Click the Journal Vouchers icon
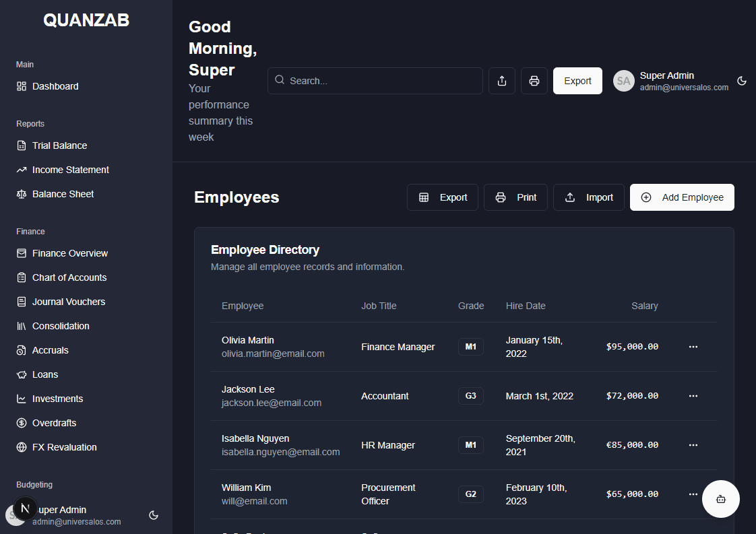 pyautogui.click(x=21, y=302)
